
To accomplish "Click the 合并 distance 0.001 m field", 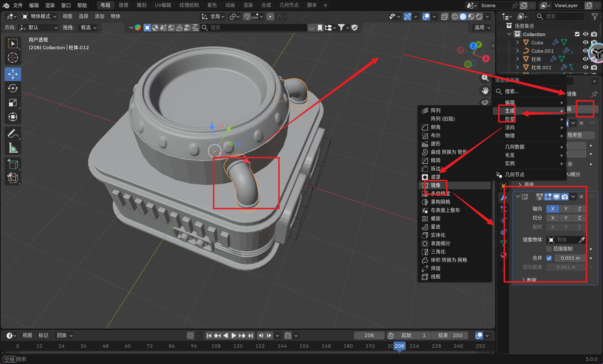I will (570, 258).
